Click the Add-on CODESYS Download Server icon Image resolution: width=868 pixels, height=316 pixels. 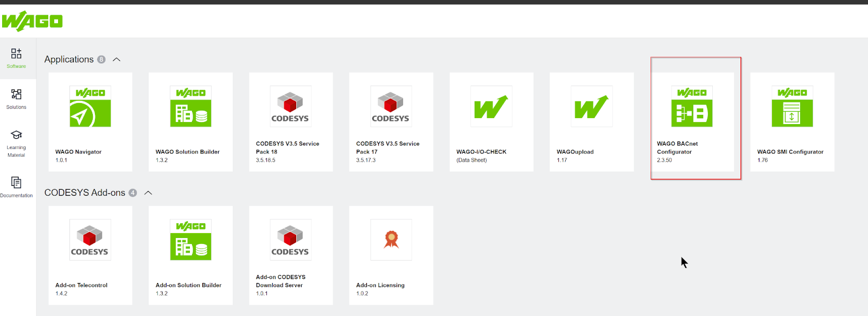point(291,240)
